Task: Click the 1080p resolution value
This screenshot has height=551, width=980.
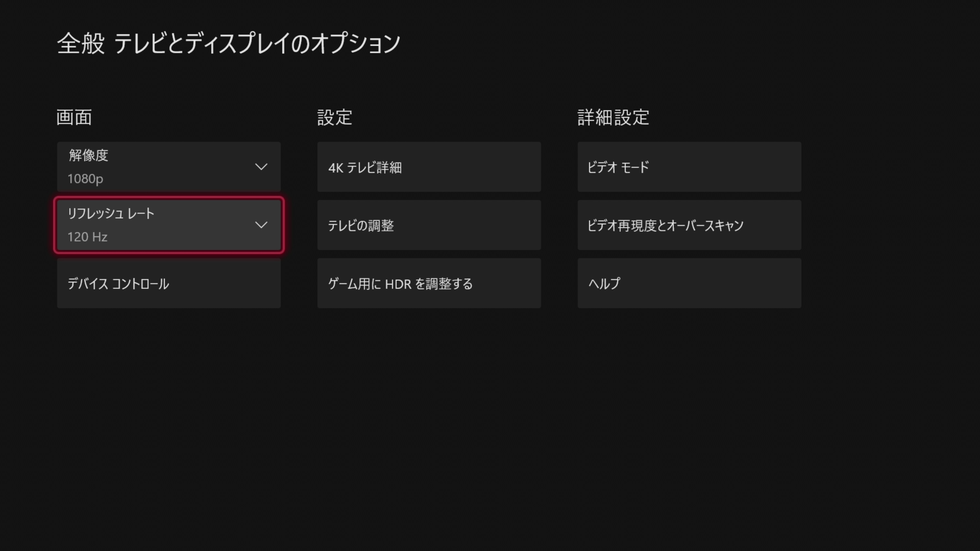Action: [85, 179]
